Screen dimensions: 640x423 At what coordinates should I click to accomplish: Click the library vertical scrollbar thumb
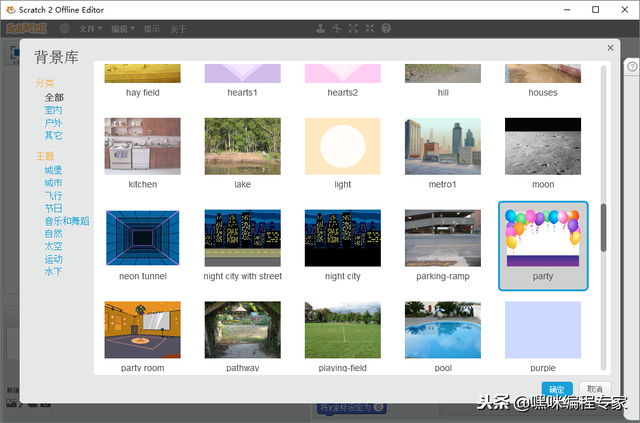pyautogui.click(x=603, y=227)
